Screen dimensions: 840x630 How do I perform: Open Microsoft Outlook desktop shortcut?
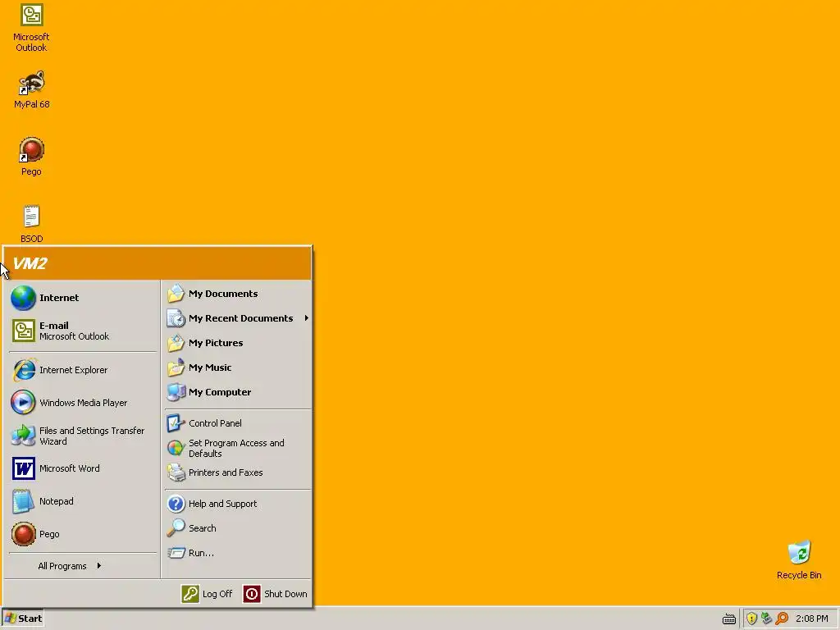(x=31, y=27)
